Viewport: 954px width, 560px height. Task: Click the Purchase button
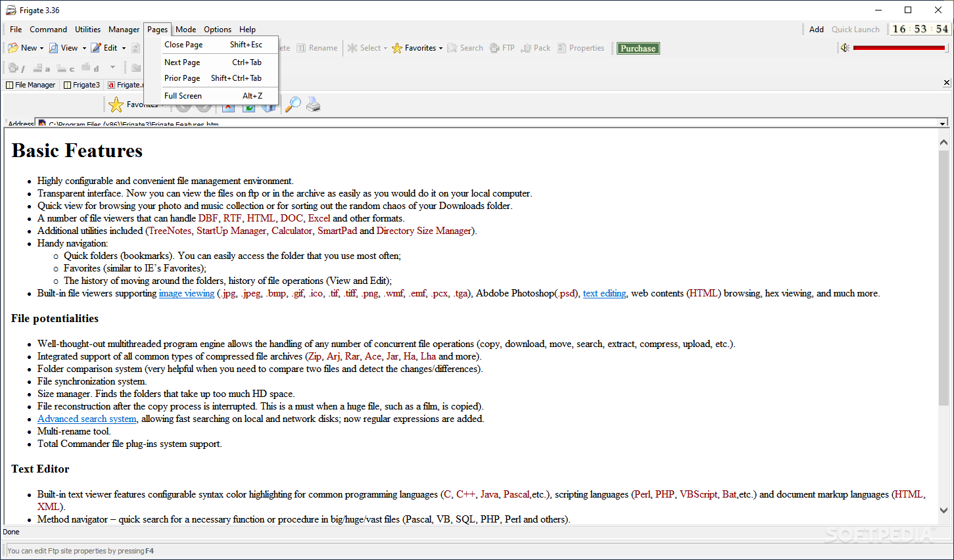point(638,48)
